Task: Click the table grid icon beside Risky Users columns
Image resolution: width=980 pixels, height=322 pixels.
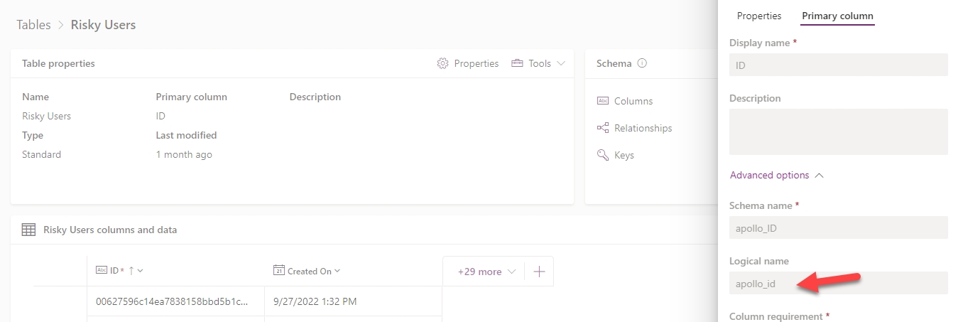Action: click(x=28, y=230)
